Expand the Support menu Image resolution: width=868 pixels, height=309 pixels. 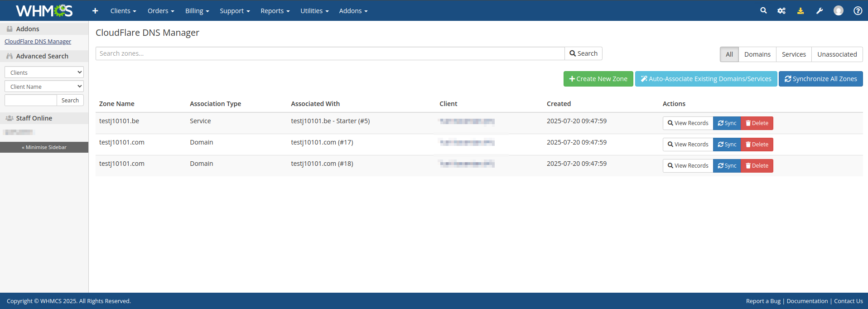tap(235, 11)
